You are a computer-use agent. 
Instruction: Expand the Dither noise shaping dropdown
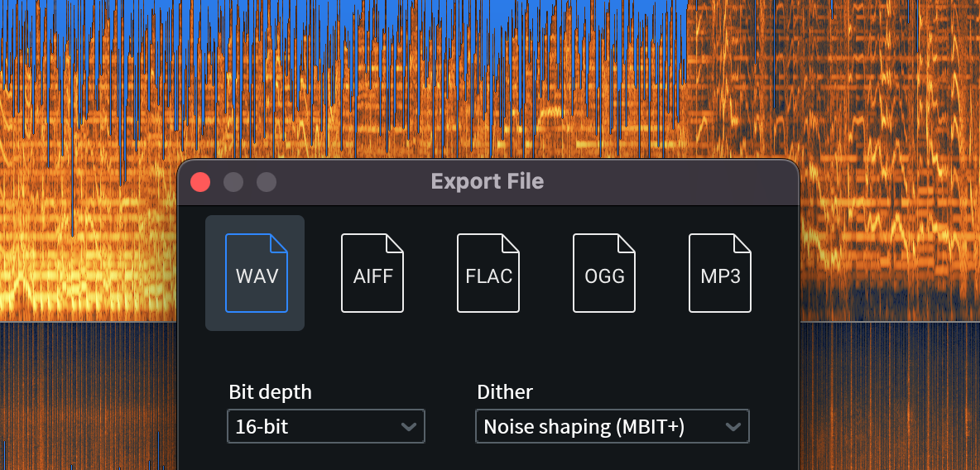pos(612,427)
